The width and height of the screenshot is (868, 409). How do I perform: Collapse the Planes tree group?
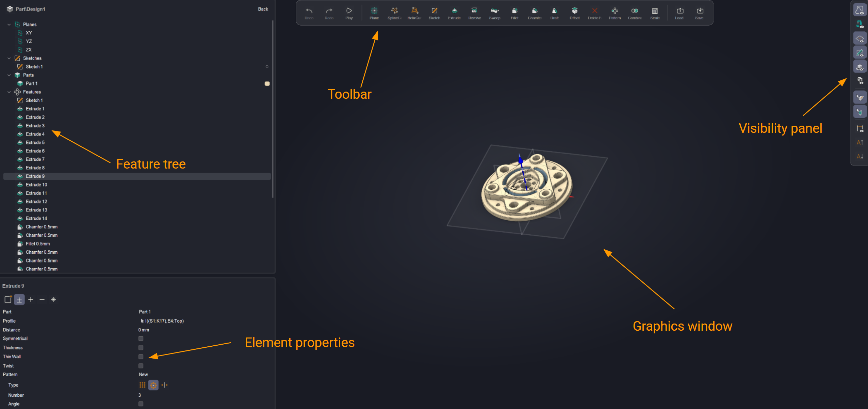coord(9,25)
